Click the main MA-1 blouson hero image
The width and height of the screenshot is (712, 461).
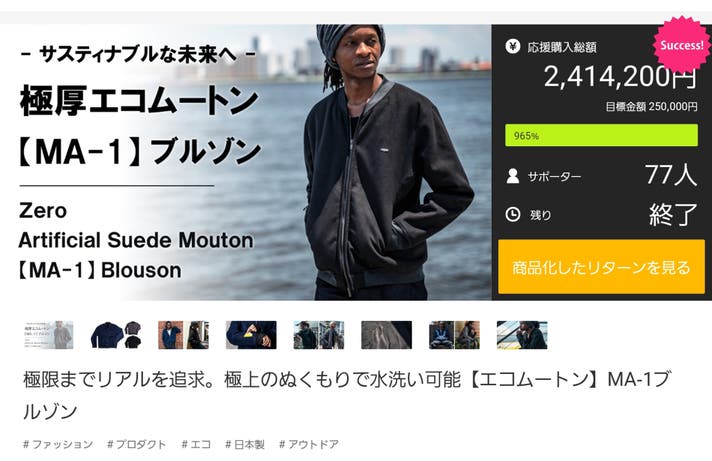coord(246,162)
